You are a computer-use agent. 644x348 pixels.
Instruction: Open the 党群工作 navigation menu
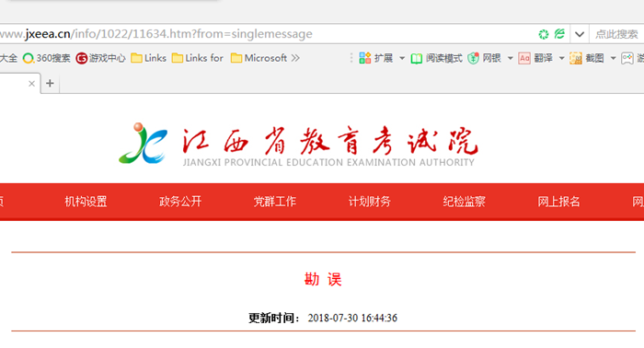click(x=275, y=202)
